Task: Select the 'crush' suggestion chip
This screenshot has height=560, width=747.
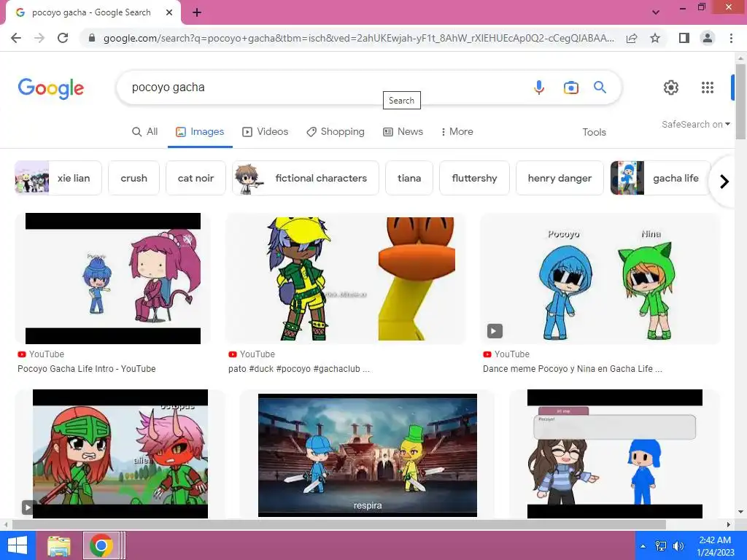Action: click(x=134, y=178)
